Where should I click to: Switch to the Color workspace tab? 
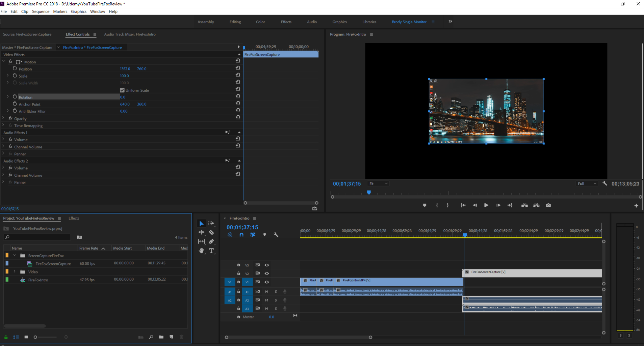[260, 22]
